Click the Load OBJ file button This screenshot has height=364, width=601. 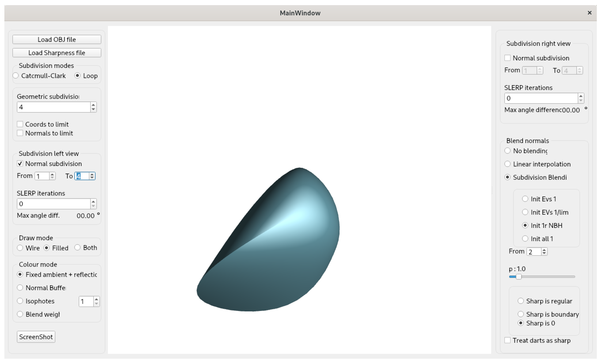(57, 39)
